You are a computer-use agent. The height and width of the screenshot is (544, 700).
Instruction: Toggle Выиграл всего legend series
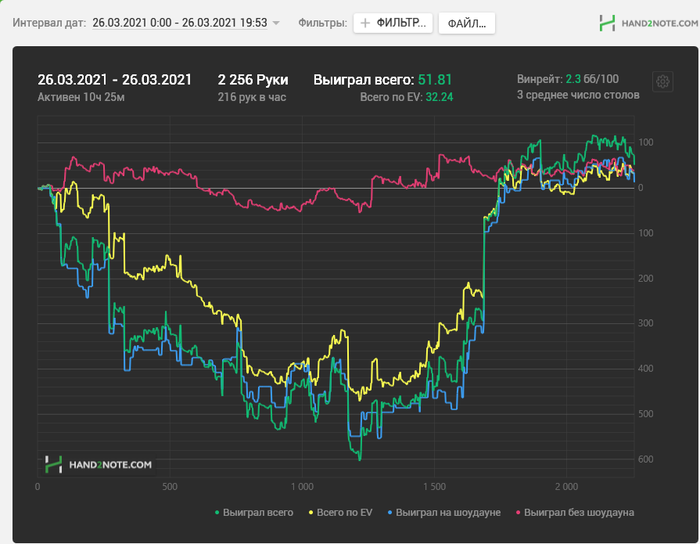[254, 512]
